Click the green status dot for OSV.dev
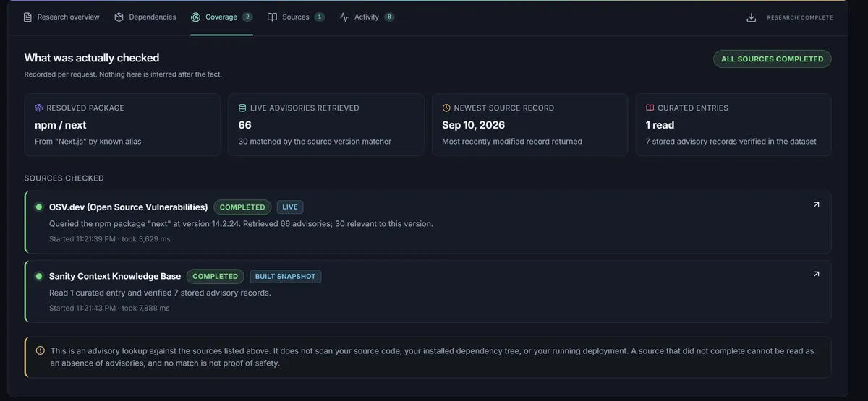This screenshot has height=401, width=868. (39, 207)
